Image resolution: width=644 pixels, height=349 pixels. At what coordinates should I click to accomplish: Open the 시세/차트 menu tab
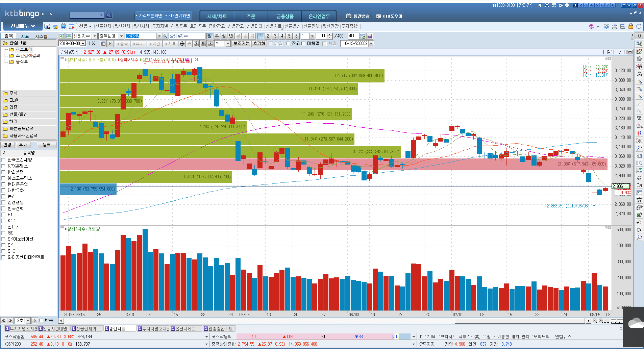[217, 16]
